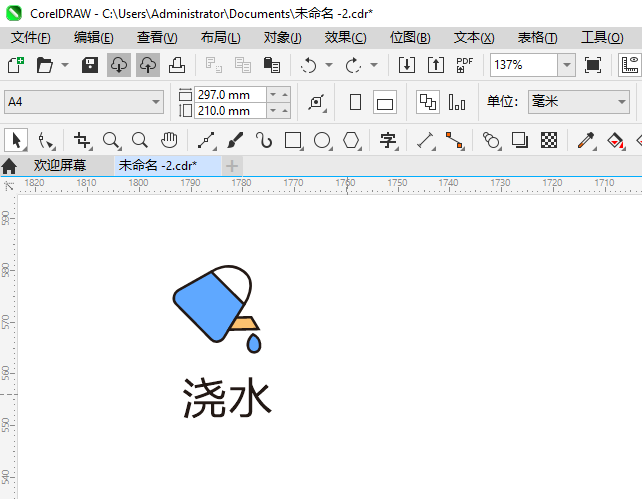Click the 137% zoom level field
The image size is (642, 499).
(524, 65)
